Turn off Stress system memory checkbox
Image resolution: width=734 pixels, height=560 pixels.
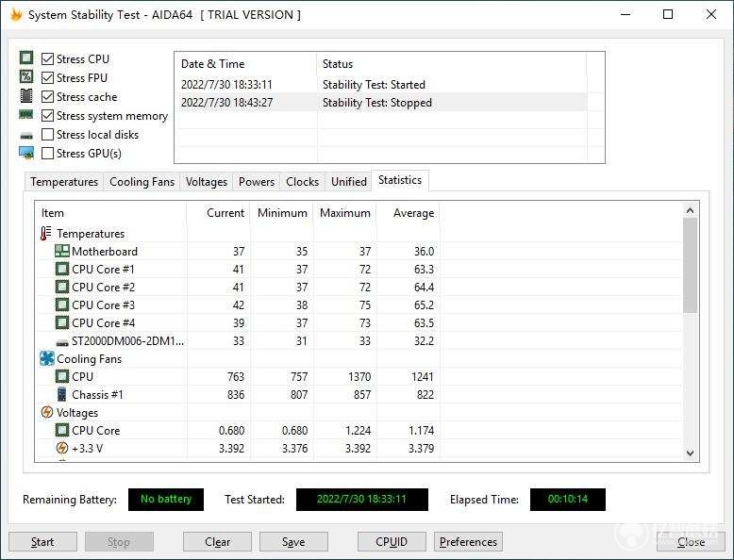pyautogui.click(x=47, y=115)
